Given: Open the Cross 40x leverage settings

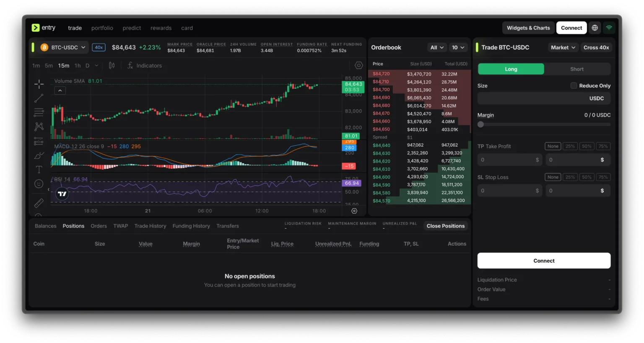Looking at the screenshot, I should tap(596, 47).
